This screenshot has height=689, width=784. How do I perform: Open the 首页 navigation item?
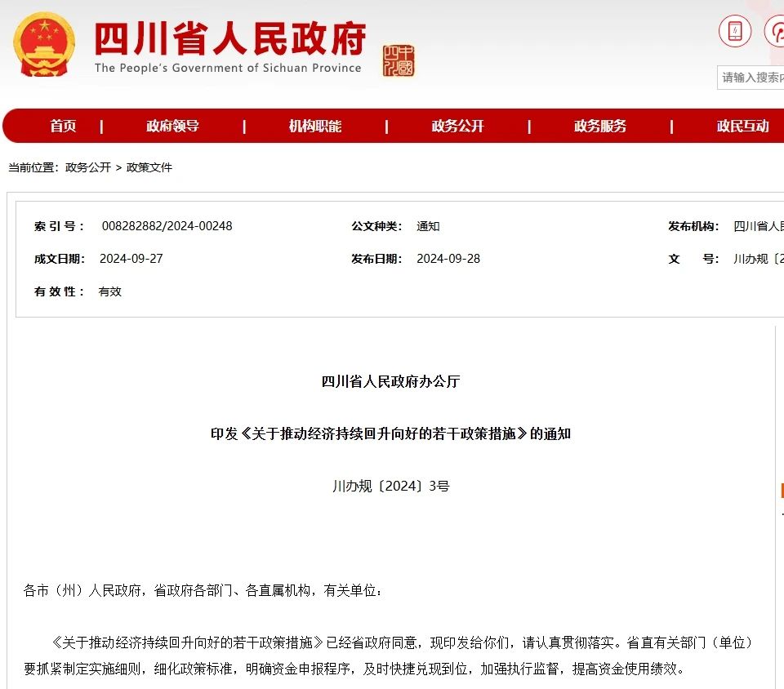tap(63, 126)
